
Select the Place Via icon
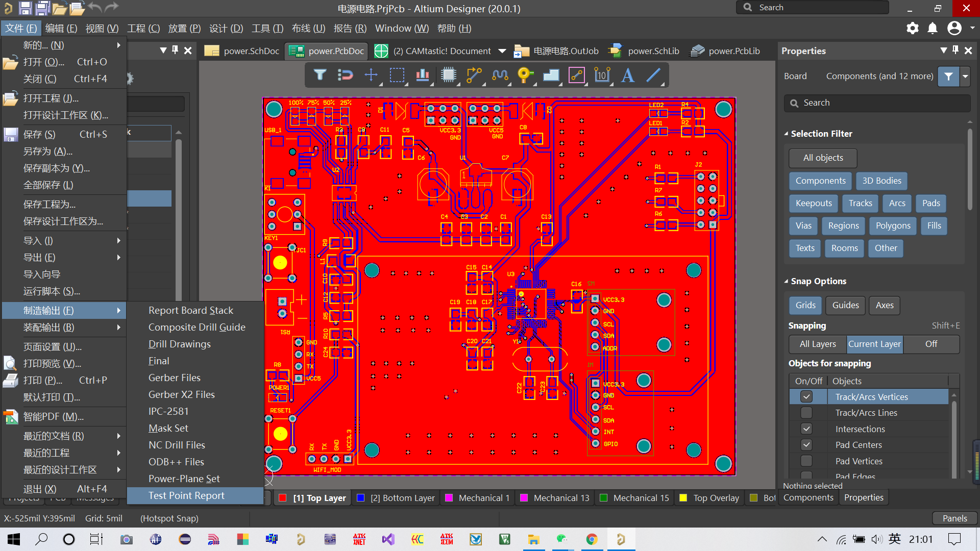(525, 76)
